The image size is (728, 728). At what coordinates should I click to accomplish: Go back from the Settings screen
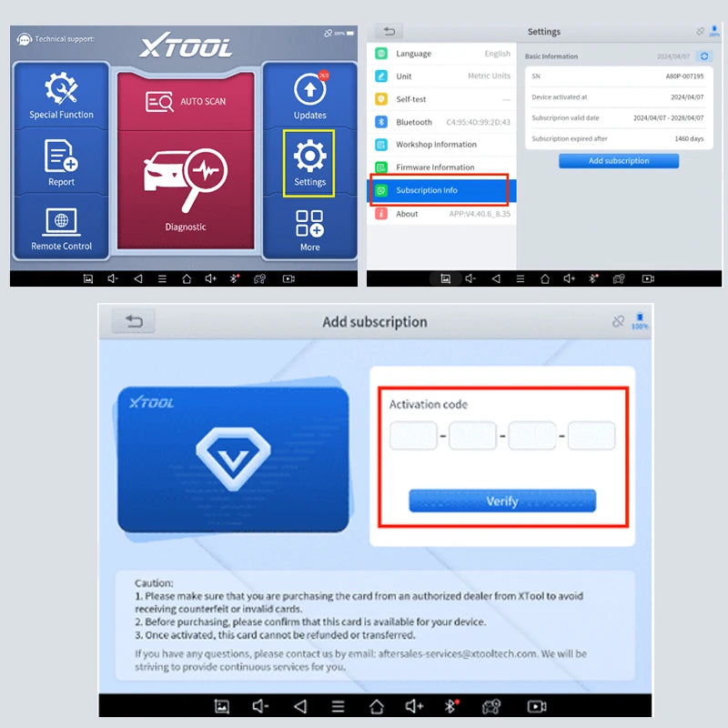click(389, 32)
